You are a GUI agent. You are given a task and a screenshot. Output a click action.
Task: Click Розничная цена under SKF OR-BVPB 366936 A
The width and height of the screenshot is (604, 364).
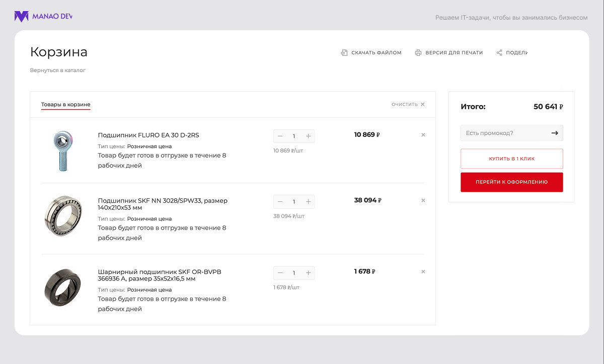click(149, 290)
